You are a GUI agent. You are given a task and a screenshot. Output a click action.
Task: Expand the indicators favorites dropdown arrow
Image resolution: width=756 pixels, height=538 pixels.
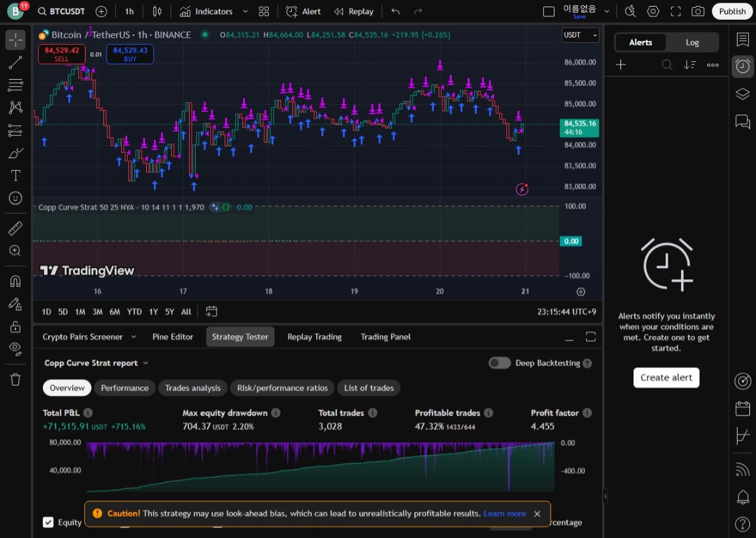pyautogui.click(x=246, y=12)
